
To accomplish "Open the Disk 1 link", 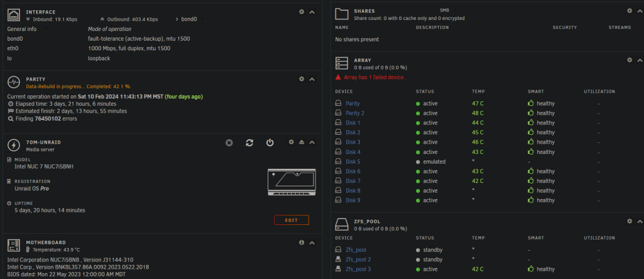I will pos(353,123).
